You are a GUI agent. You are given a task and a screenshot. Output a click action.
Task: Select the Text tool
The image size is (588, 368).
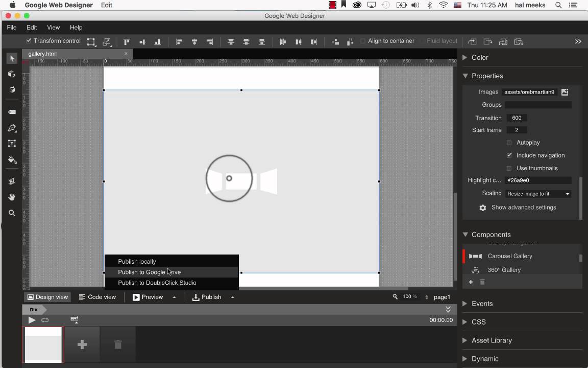tap(12, 144)
